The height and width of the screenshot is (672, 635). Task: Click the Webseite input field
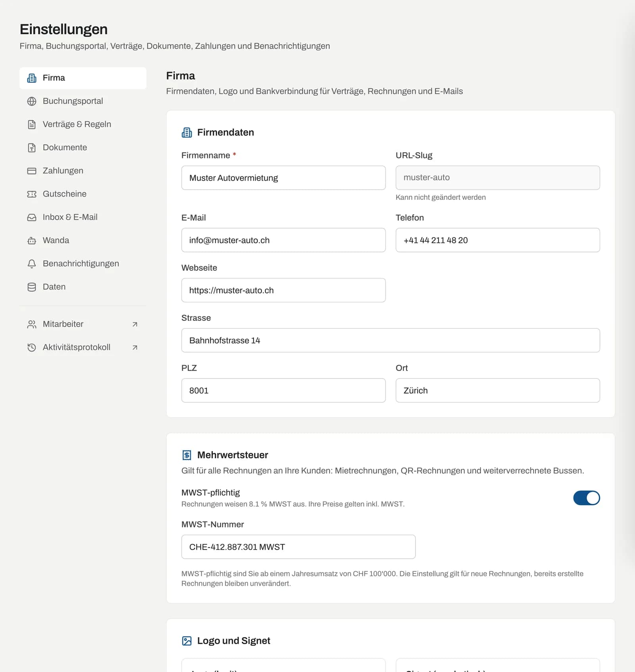point(283,290)
